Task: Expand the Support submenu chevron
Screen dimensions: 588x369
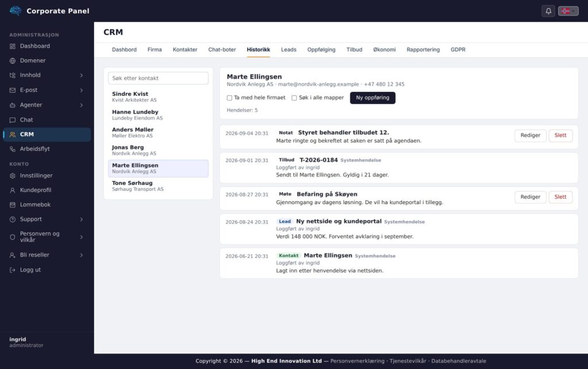Action: [82, 219]
